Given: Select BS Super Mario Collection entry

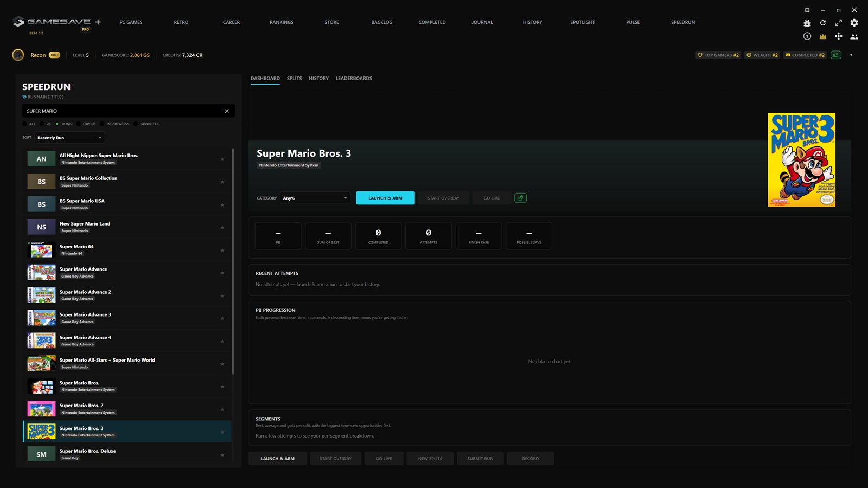Looking at the screenshot, I should 127,182.
